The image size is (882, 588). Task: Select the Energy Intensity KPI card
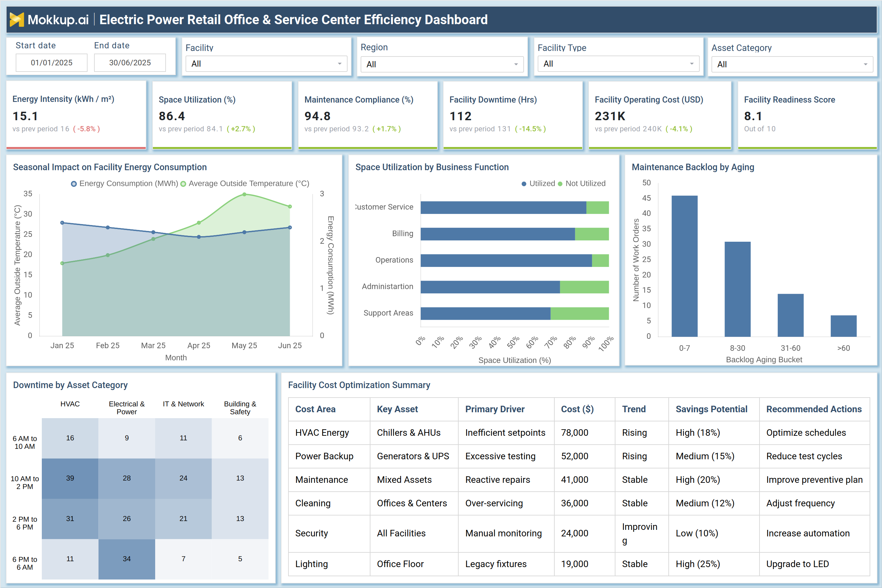click(76, 115)
